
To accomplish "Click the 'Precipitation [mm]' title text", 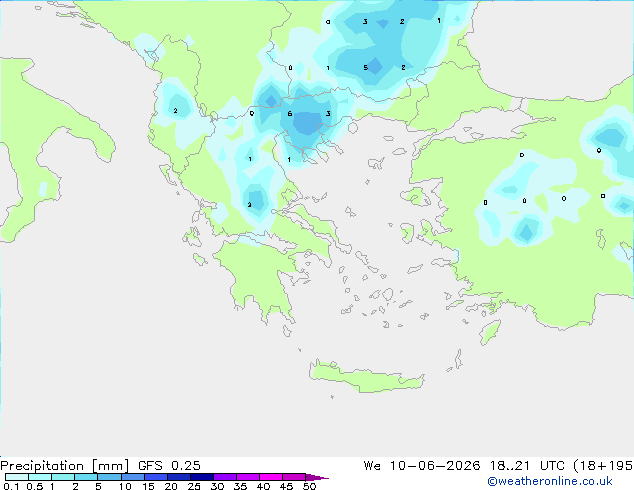I will pyautogui.click(x=64, y=466).
